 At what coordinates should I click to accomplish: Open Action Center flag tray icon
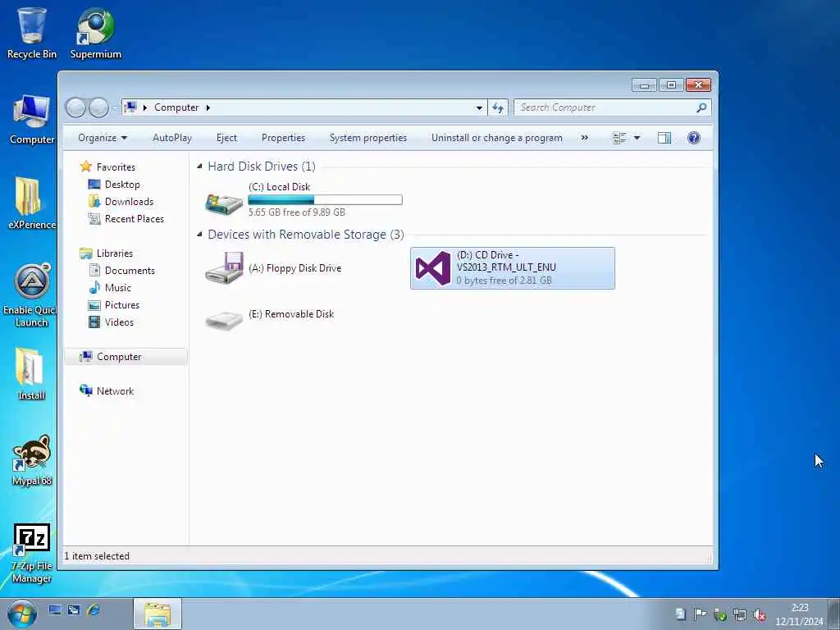700,614
